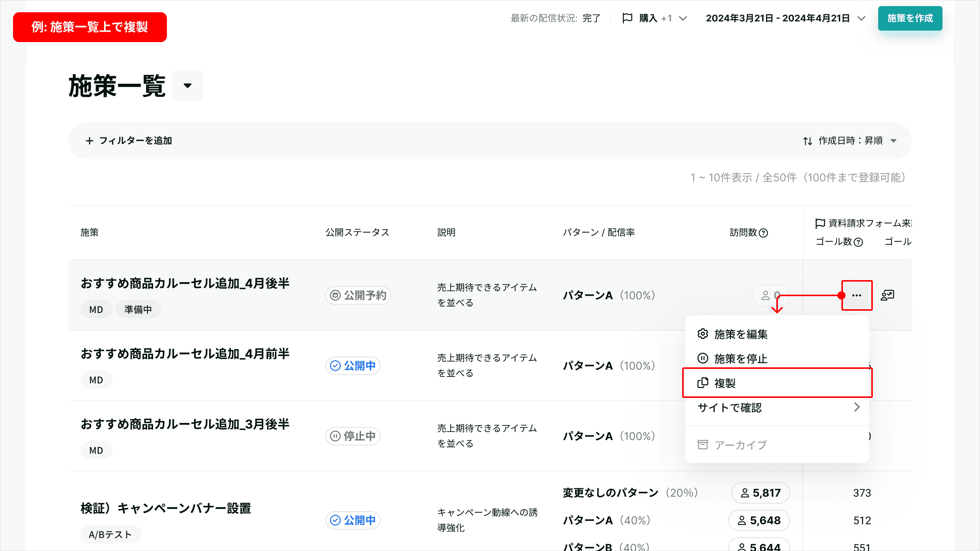Click the 公開中 badge on 4月前半 row

pyautogui.click(x=353, y=366)
